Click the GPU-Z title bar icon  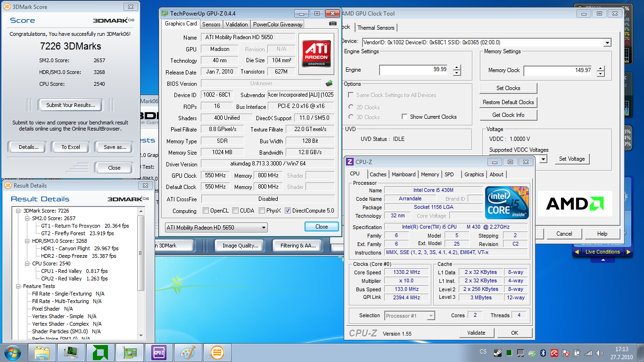(165, 14)
